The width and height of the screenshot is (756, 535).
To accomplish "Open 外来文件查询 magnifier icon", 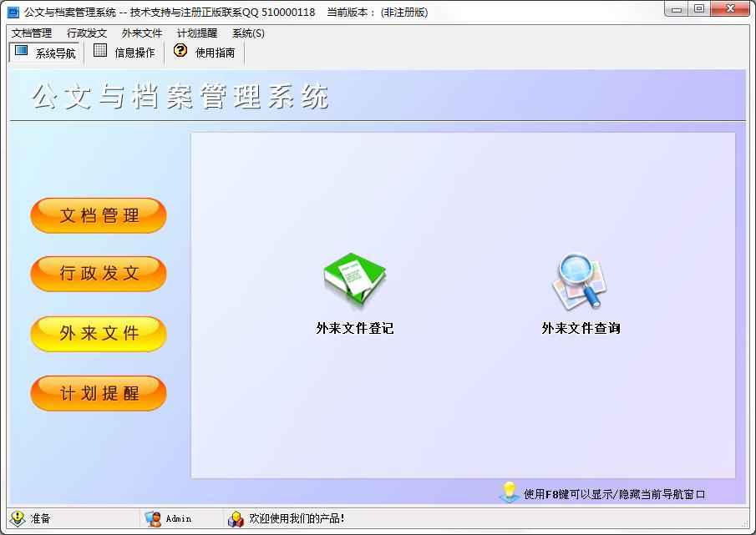I will coord(580,282).
